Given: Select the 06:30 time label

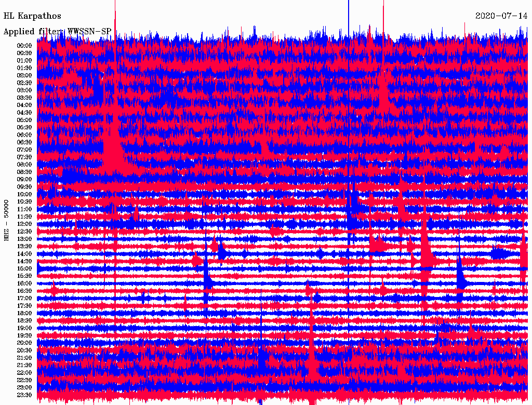Looking at the screenshot, I should (24, 142).
